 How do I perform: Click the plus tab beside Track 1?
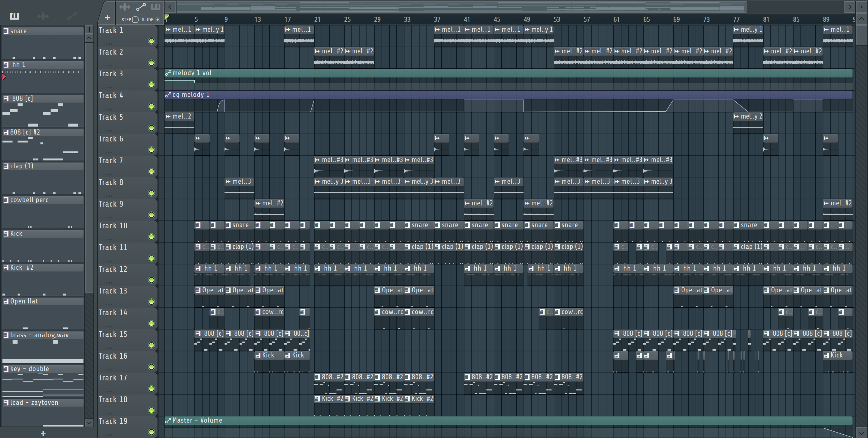click(108, 18)
